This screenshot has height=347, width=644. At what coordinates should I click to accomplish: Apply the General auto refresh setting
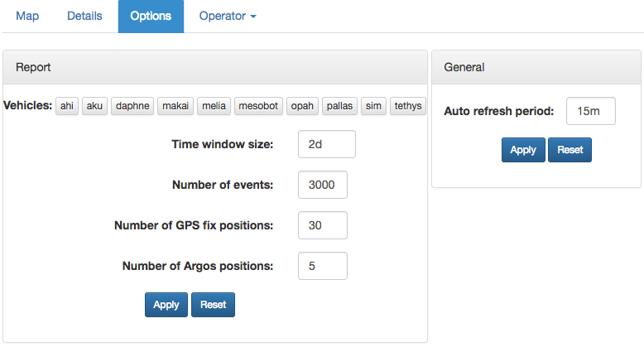pyautogui.click(x=523, y=150)
